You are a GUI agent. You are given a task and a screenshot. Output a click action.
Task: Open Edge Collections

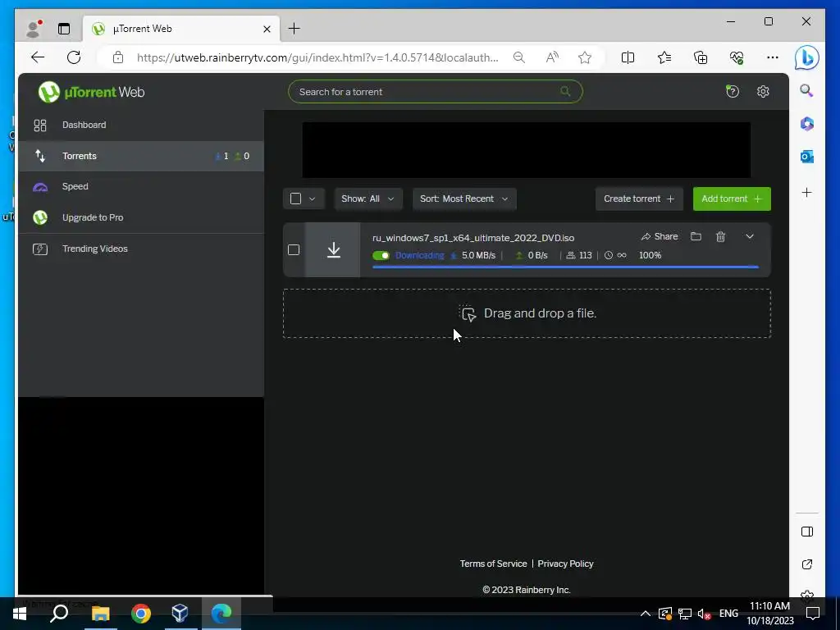tap(701, 57)
